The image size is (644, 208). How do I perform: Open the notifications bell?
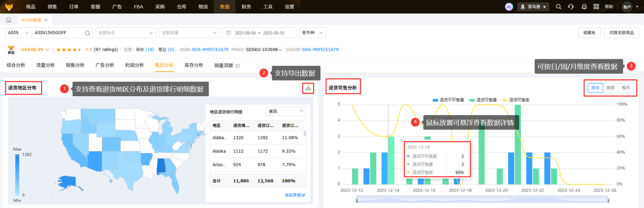(x=584, y=7)
